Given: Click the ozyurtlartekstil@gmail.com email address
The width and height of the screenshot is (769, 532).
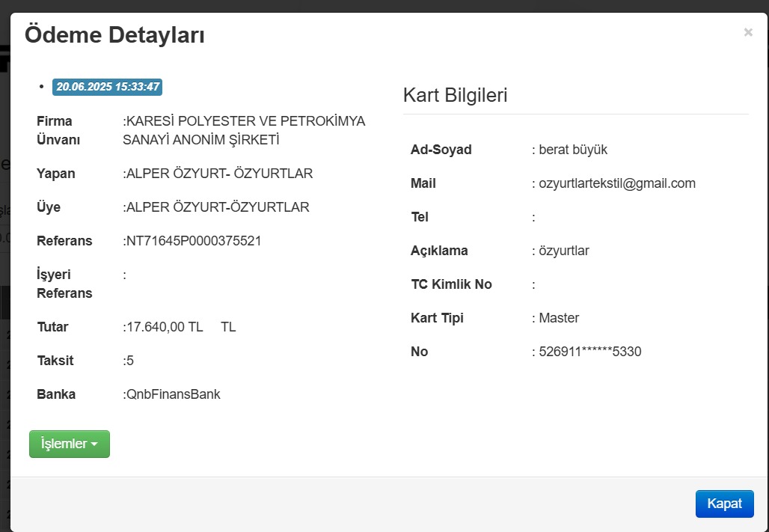Looking at the screenshot, I should (x=617, y=183).
